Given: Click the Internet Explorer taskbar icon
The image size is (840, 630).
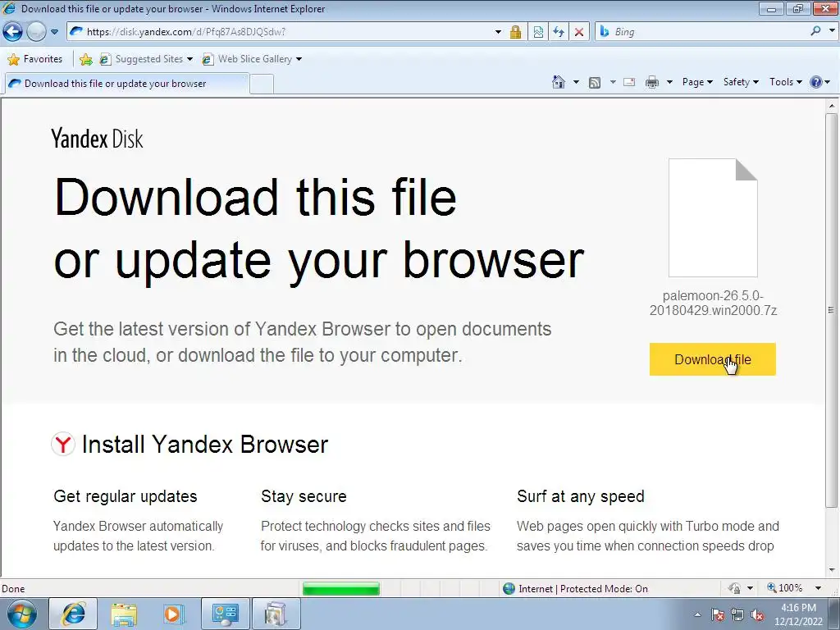Looking at the screenshot, I should tap(73, 614).
